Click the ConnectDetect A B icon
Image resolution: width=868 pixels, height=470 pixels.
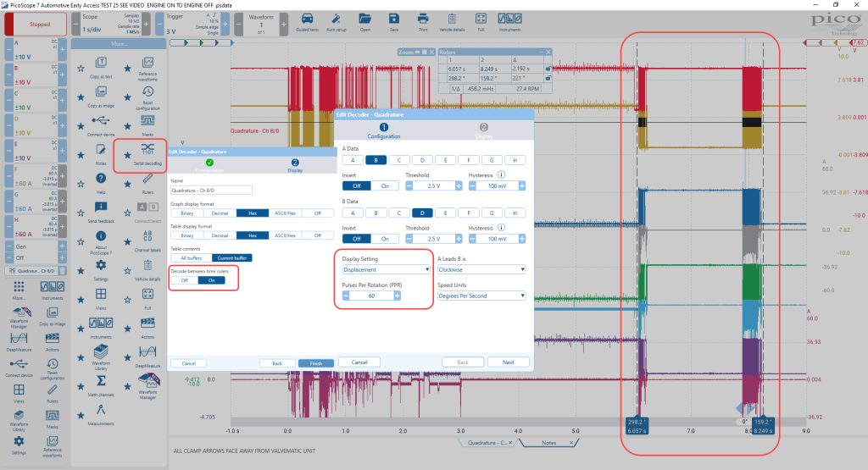(x=147, y=211)
